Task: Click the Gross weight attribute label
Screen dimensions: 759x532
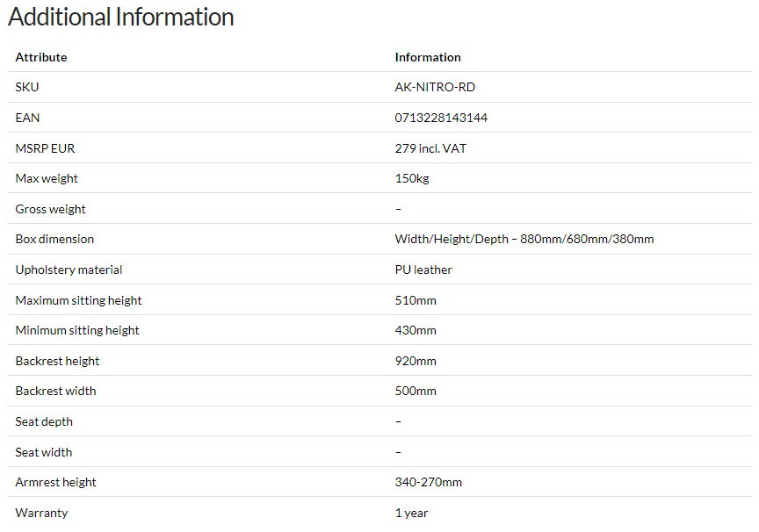Action: click(50, 210)
